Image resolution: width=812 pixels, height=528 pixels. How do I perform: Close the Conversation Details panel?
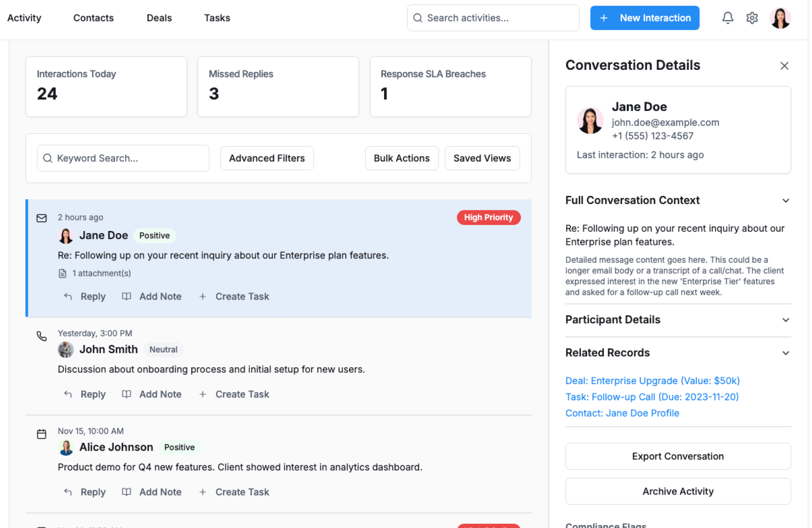(784, 66)
